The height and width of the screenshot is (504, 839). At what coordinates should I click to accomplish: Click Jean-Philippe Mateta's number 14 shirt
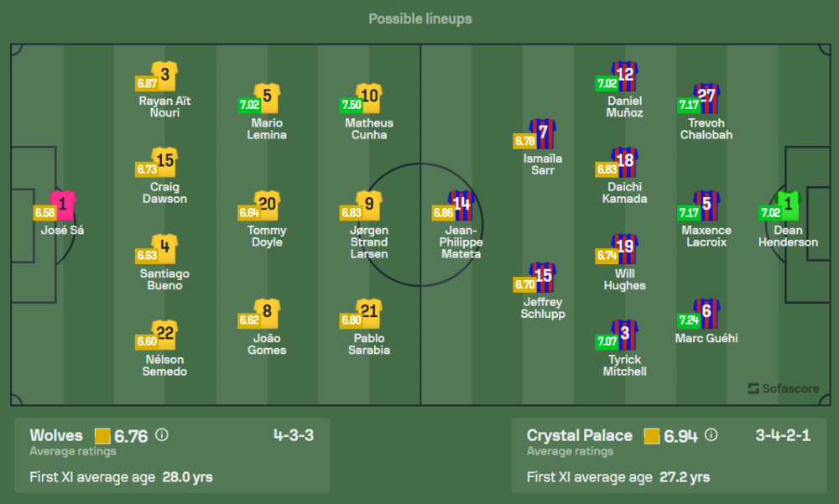pos(461,205)
